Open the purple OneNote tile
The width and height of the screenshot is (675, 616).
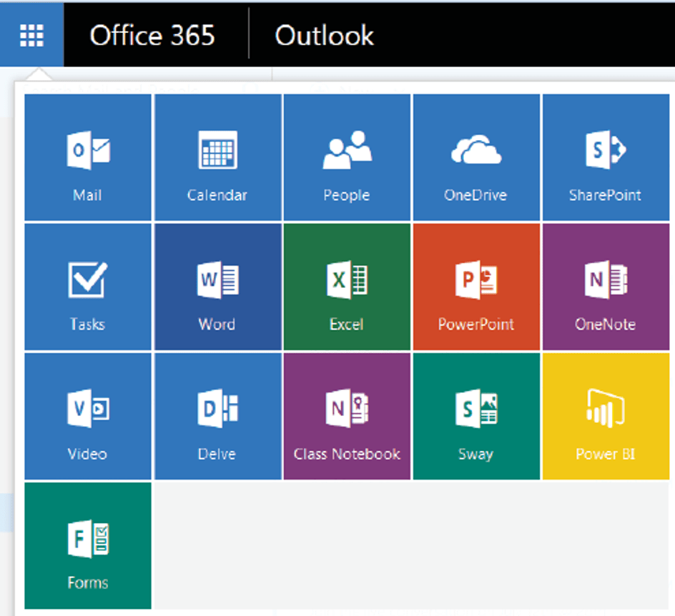(605, 287)
